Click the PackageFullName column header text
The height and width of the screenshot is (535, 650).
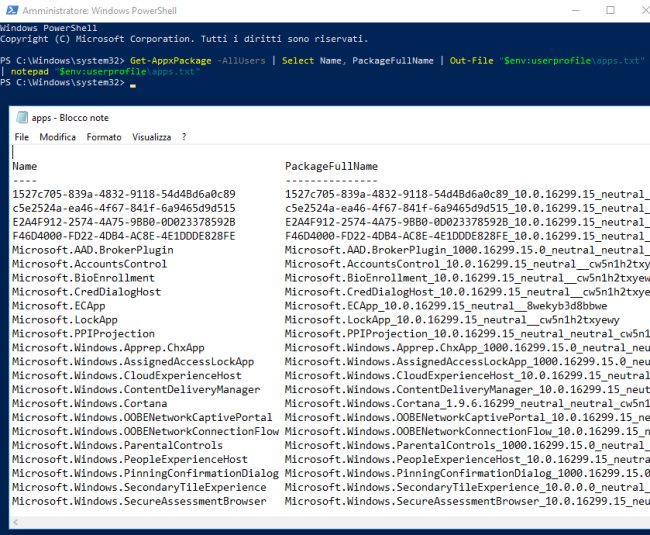pyautogui.click(x=331, y=167)
